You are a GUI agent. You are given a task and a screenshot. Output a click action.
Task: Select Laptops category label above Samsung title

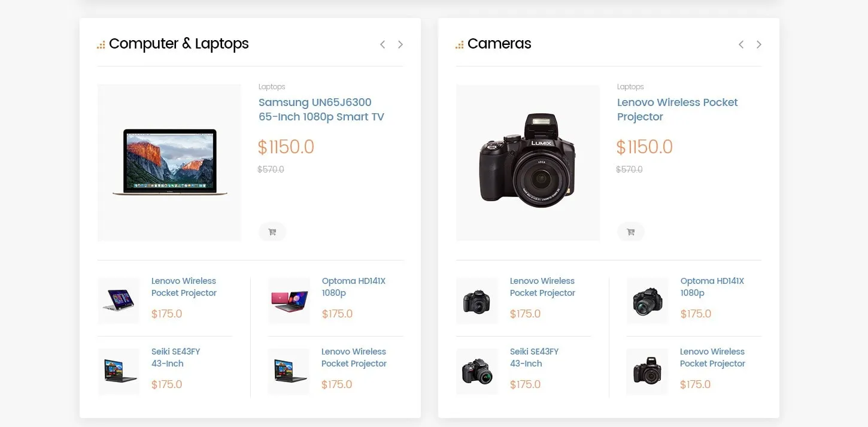272,87
